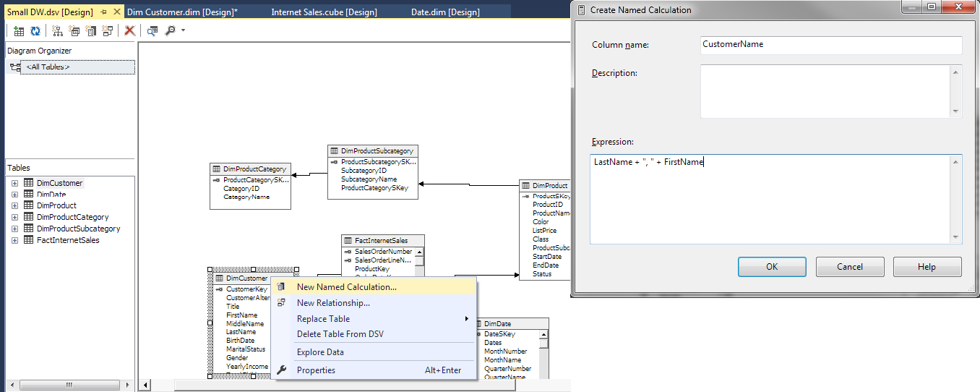This screenshot has width=980, height=392.
Task: Expand the FactInternetSales tree node
Action: click(x=14, y=239)
